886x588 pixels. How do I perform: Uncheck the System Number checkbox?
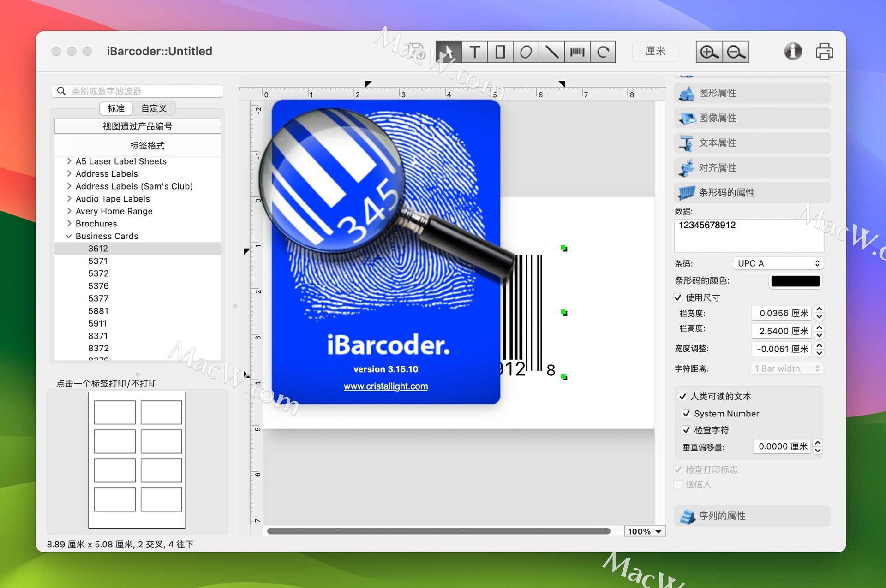[x=687, y=413]
